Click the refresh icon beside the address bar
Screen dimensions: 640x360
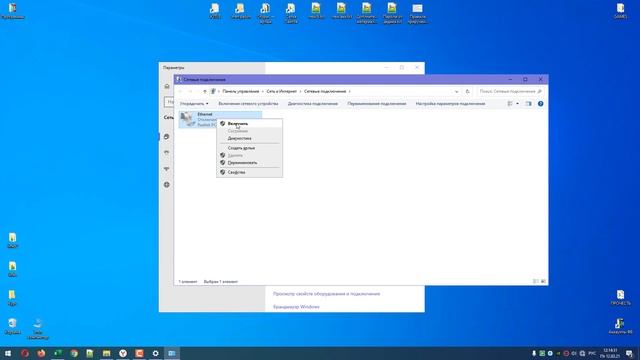point(467,91)
